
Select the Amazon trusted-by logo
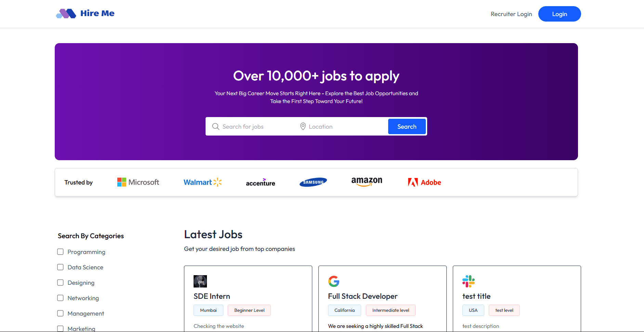click(367, 182)
